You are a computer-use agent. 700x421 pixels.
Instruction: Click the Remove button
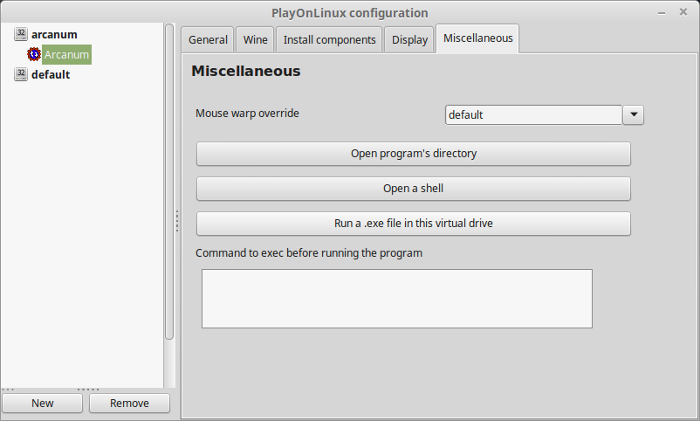(x=129, y=403)
